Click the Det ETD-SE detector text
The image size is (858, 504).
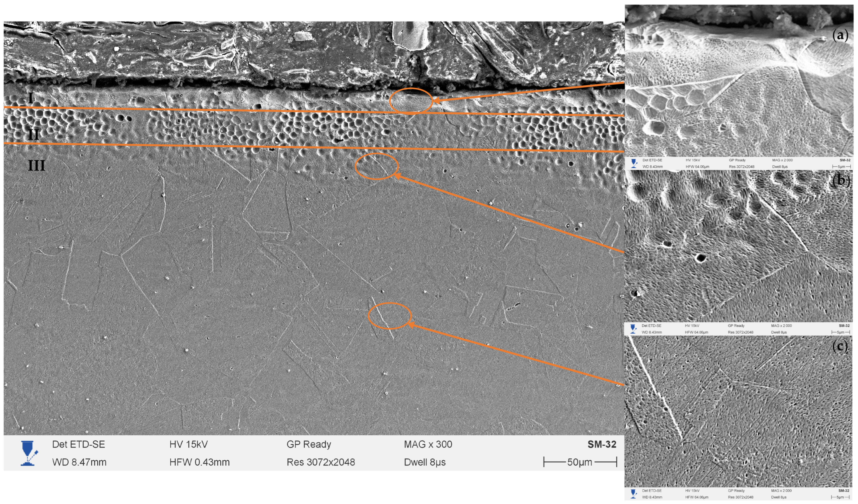pos(78,444)
